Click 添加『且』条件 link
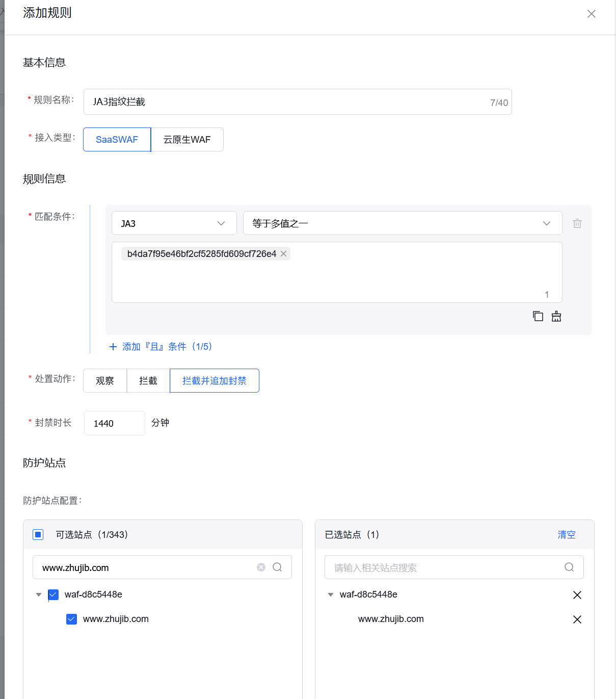Viewport: 616px width, 699px height. click(167, 347)
